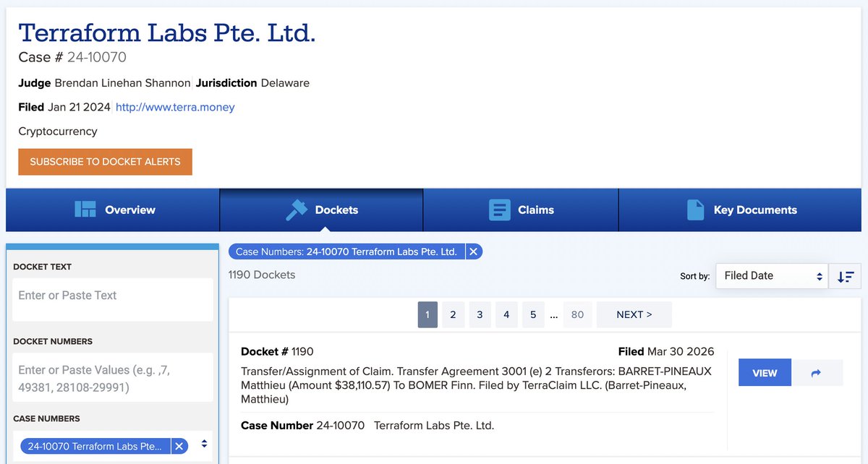
Task: Click the Filed Mar 30 2026 date
Action: [x=666, y=351]
